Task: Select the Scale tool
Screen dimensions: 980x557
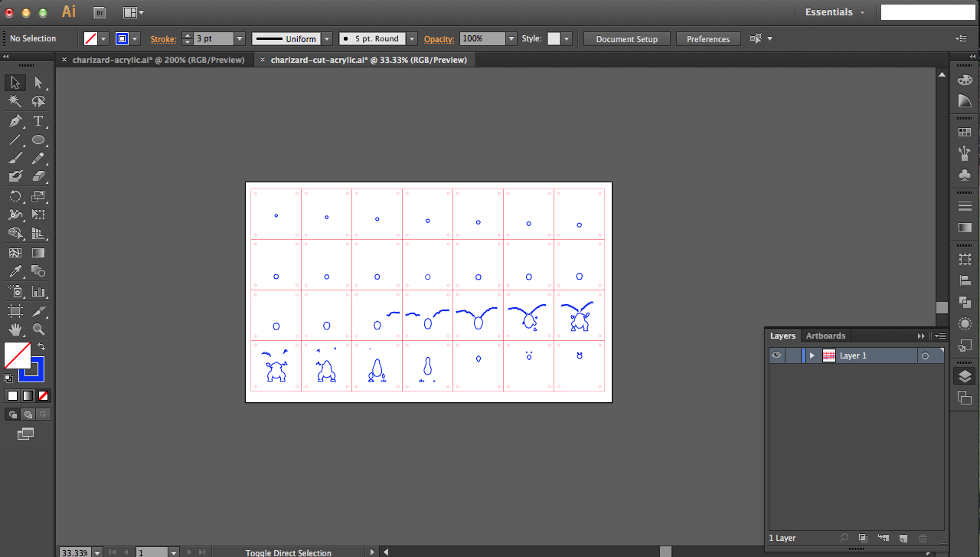Action: tap(38, 196)
